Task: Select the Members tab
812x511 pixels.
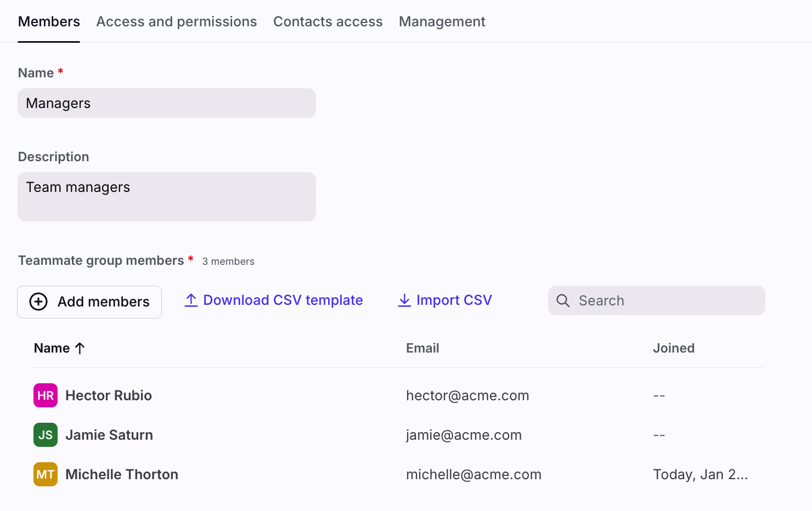Action: 49,21
